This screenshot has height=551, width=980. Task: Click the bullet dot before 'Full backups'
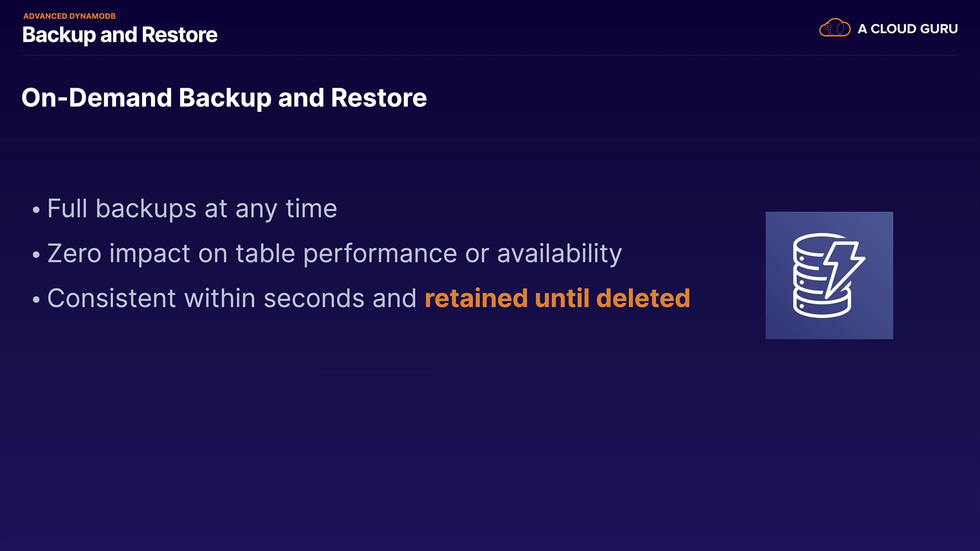(36, 210)
